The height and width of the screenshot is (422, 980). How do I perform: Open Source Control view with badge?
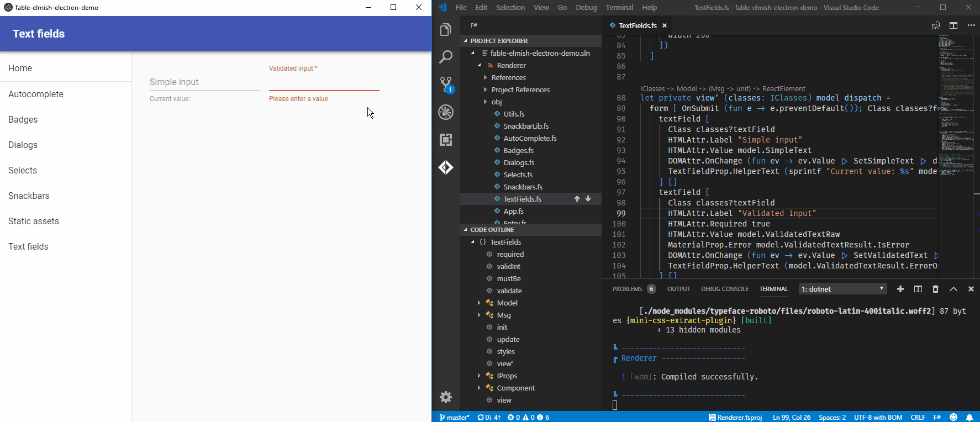tap(446, 85)
